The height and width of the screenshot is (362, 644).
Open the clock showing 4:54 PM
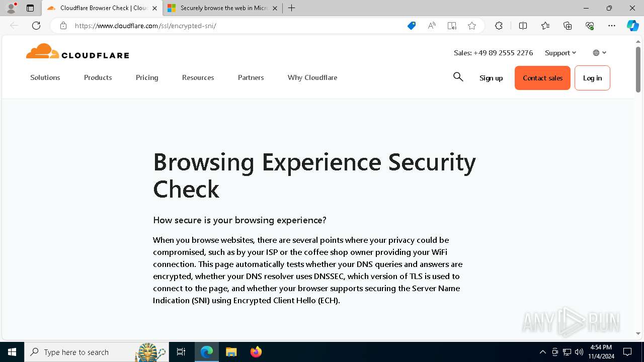[601, 352]
